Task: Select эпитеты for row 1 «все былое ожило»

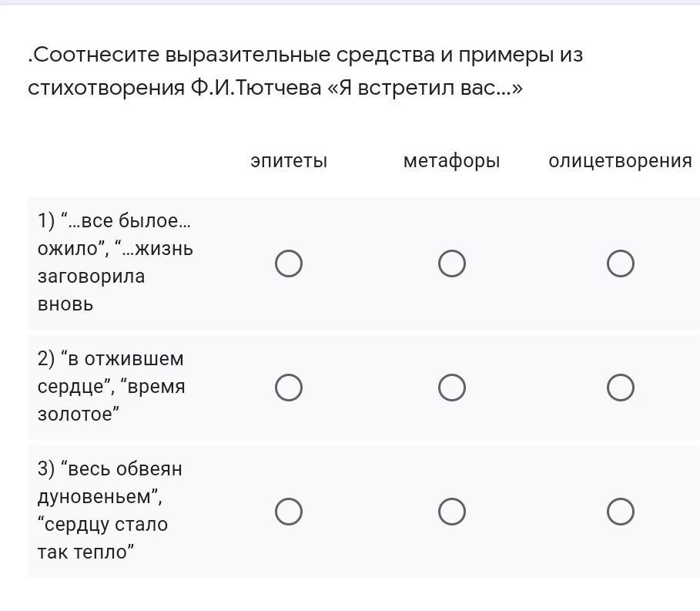Action: point(289,264)
